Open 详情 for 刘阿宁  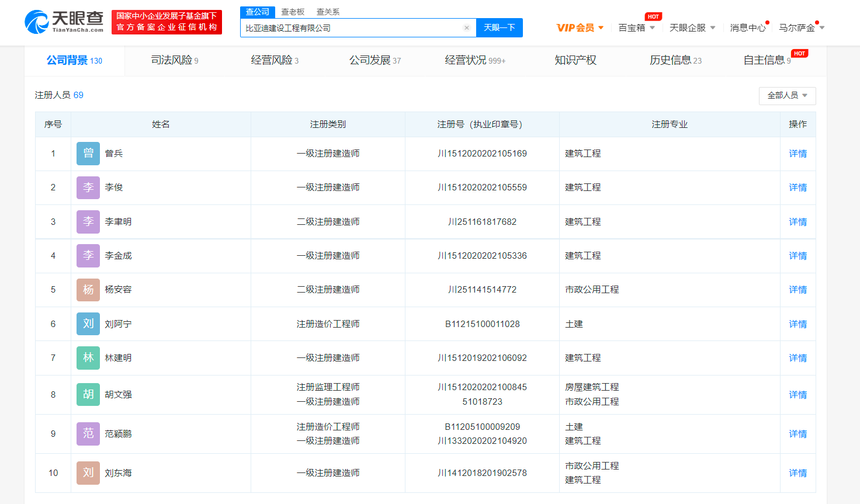797,324
